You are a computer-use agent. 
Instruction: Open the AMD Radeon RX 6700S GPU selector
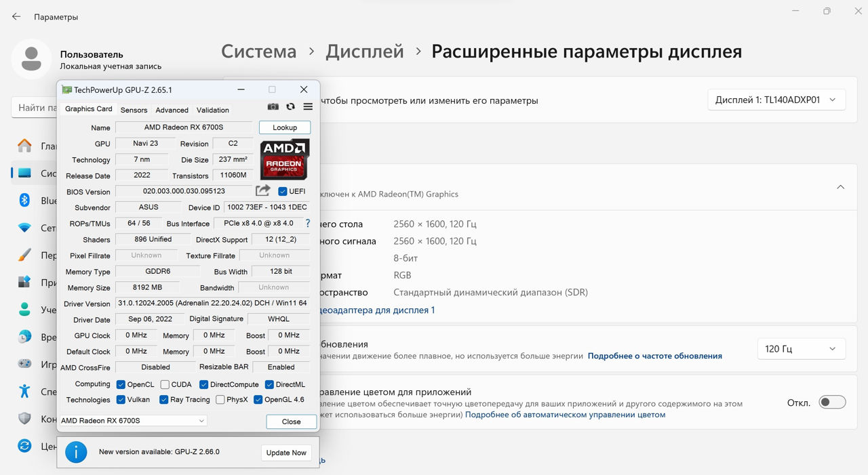(134, 421)
